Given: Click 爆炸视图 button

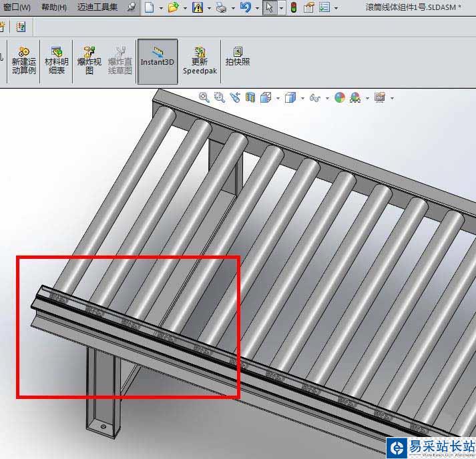Looking at the screenshot, I should coord(89,61).
